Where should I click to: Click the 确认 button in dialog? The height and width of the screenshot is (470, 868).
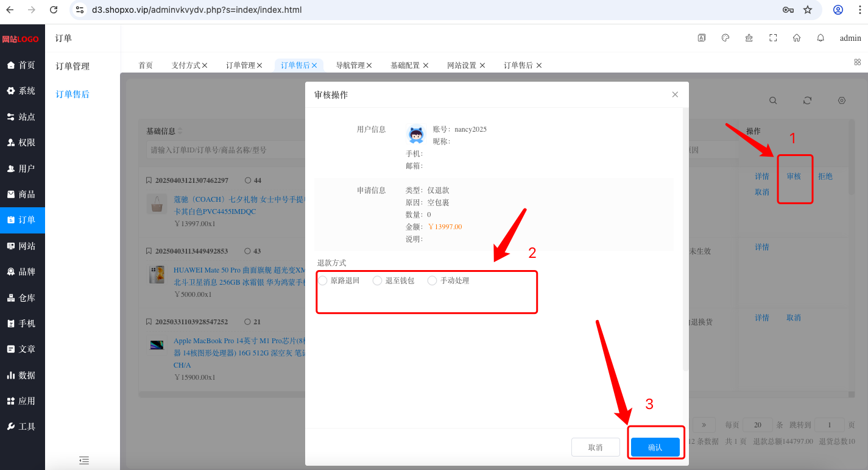point(655,447)
